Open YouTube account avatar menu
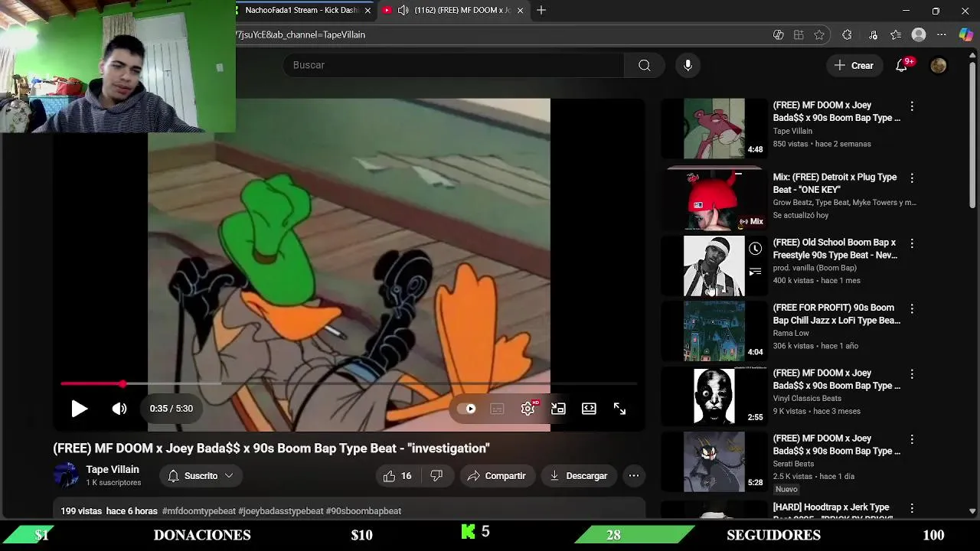 (939, 65)
